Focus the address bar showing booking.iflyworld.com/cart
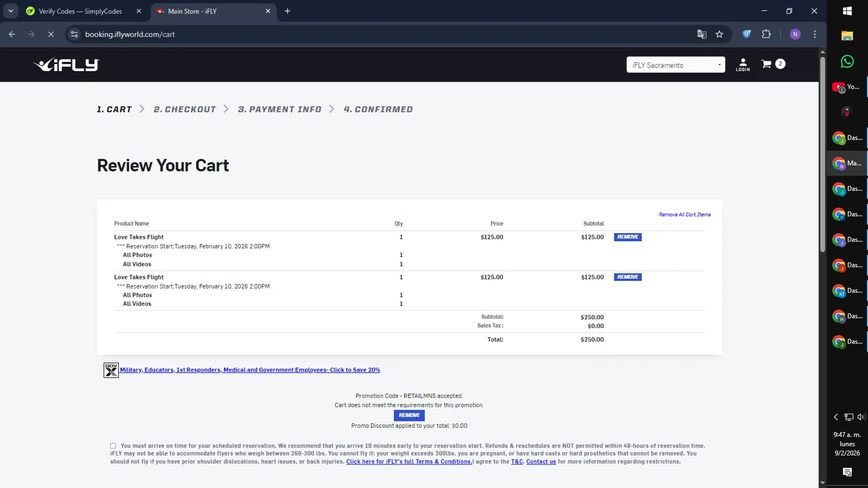Screen dimensions: 868x488 (x=382, y=34)
